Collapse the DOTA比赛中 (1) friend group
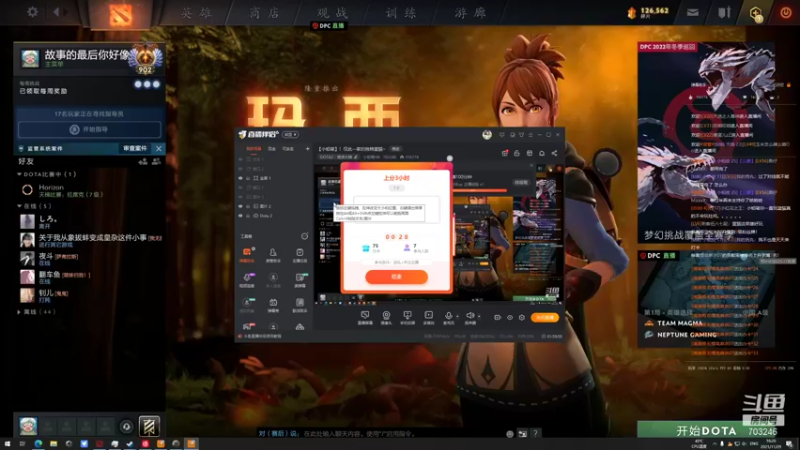 tap(47, 174)
